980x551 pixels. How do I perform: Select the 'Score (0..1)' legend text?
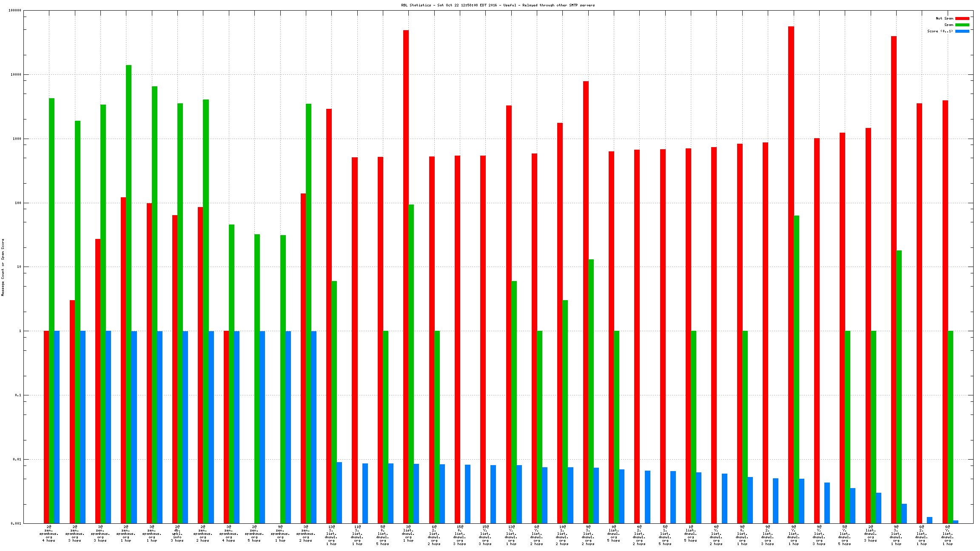click(940, 31)
